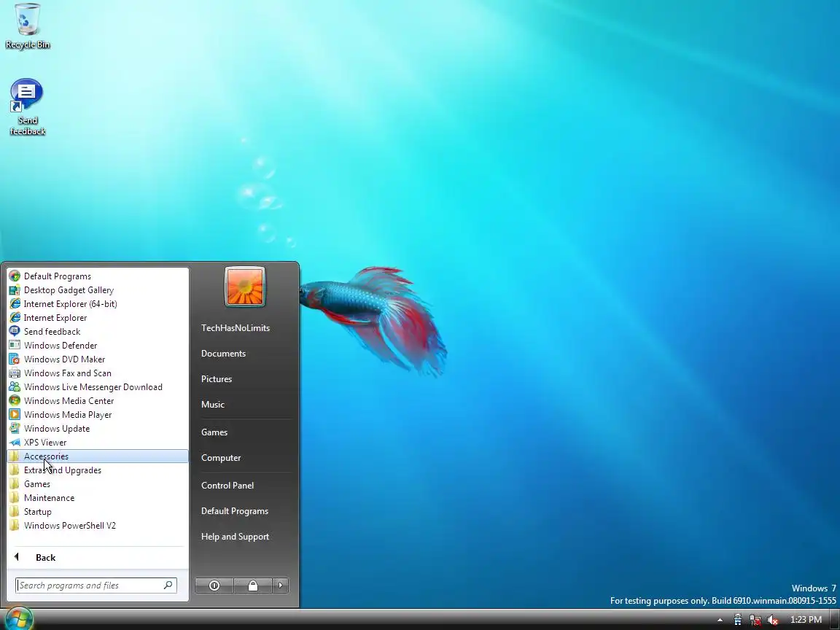Open the TechHasNoLimits user folder
840x630 pixels.
click(236, 328)
